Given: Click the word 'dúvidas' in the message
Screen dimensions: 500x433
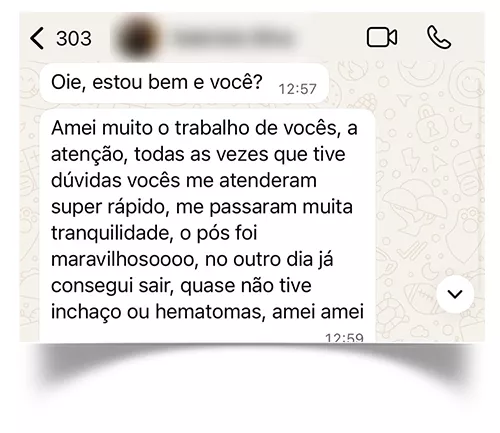Looking at the screenshot, I should click(x=87, y=180).
